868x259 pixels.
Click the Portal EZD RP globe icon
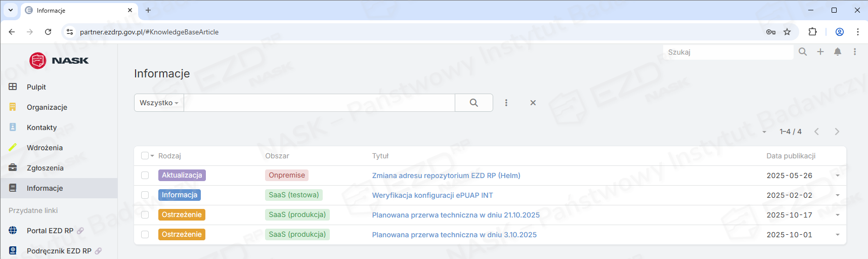click(x=13, y=230)
